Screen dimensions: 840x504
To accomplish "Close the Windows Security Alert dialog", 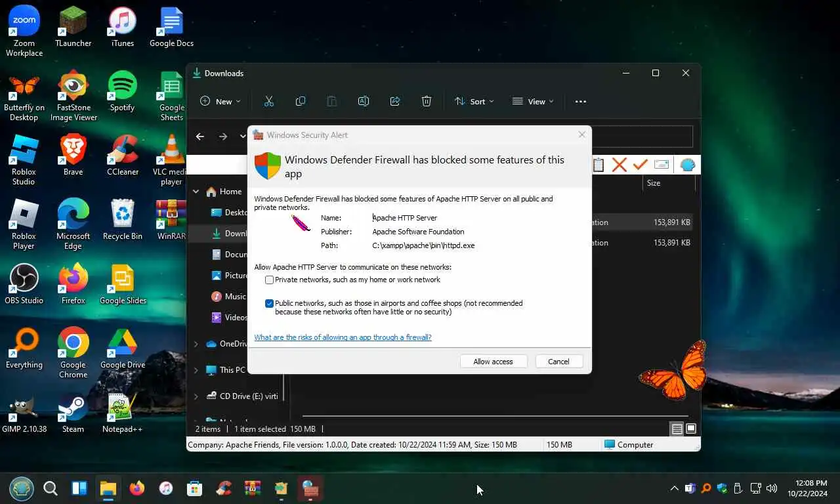I will pyautogui.click(x=581, y=135).
